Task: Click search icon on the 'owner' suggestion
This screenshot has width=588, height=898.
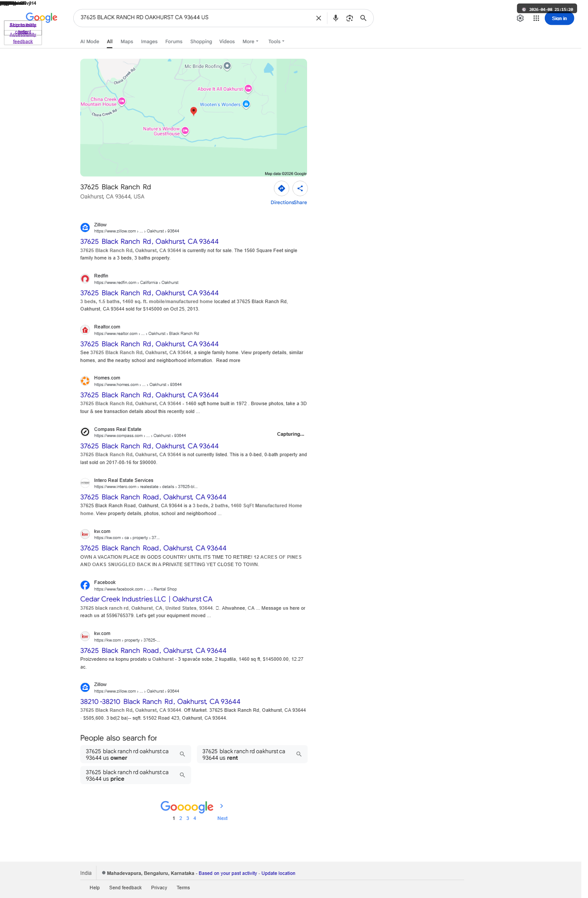Action: [x=182, y=754]
